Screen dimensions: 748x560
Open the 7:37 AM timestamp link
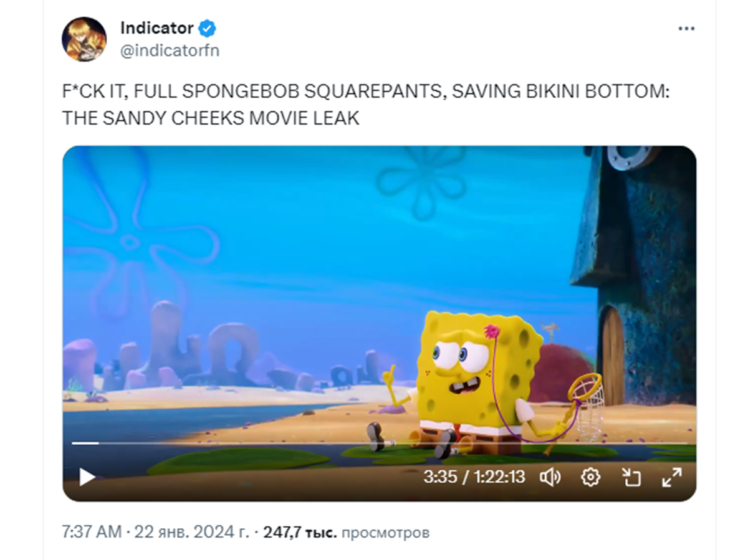click(91, 533)
